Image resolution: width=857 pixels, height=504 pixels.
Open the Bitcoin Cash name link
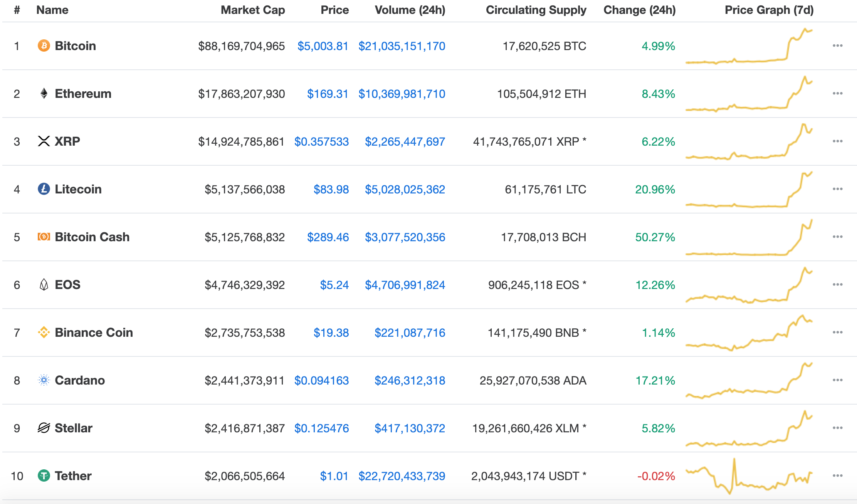coord(92,237)
